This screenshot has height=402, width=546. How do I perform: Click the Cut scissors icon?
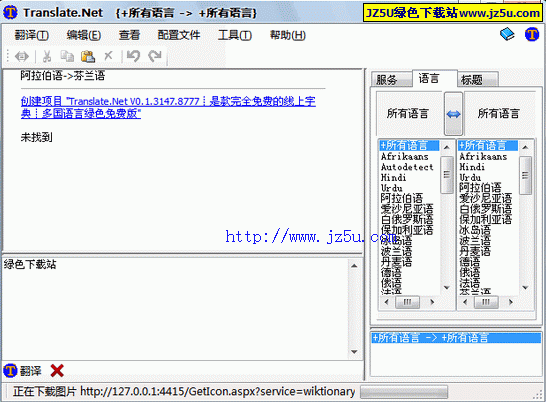click(47, 56)
